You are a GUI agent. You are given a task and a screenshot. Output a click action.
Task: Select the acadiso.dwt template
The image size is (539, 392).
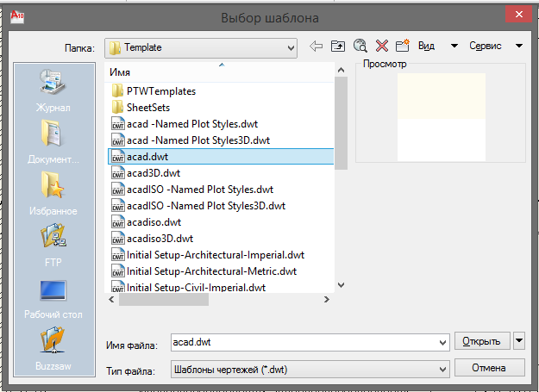[146, 222]
